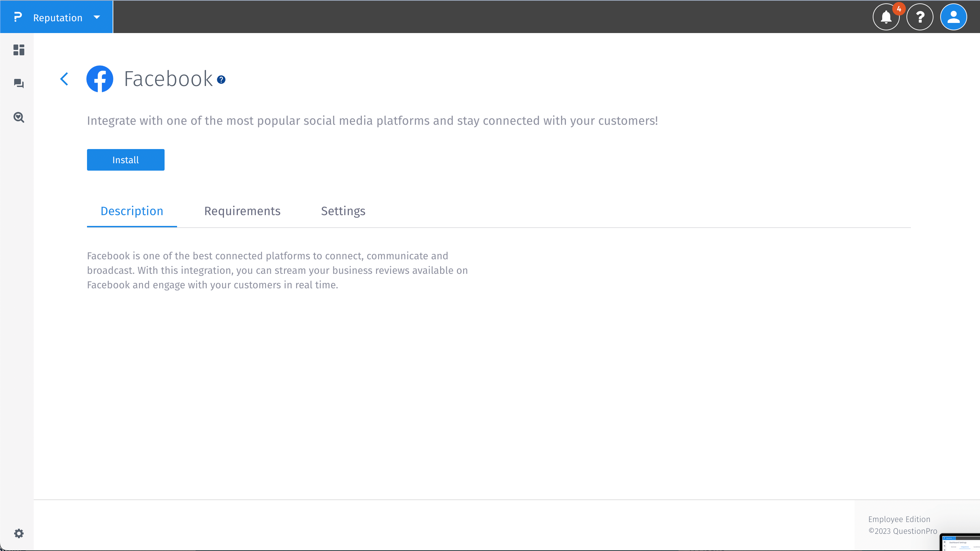The height and width of the screenshot is (551, 980).
Task: Expand the Reputation product dropdown
Action: pyautogui.click(x=96, y=17)
